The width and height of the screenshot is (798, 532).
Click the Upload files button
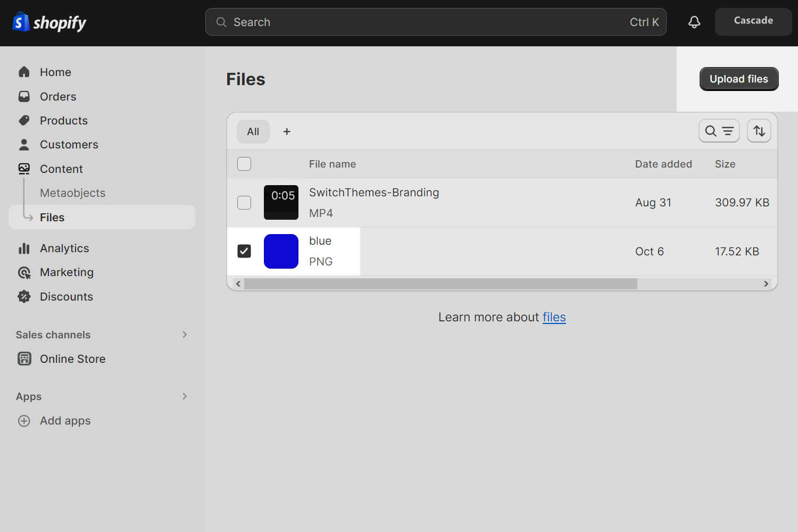click(x=739, y=79)
